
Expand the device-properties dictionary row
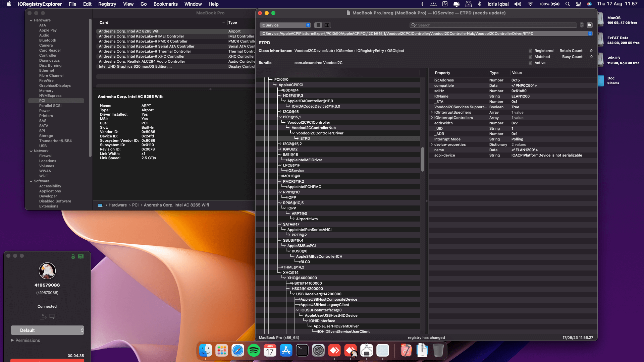(432, 144)
